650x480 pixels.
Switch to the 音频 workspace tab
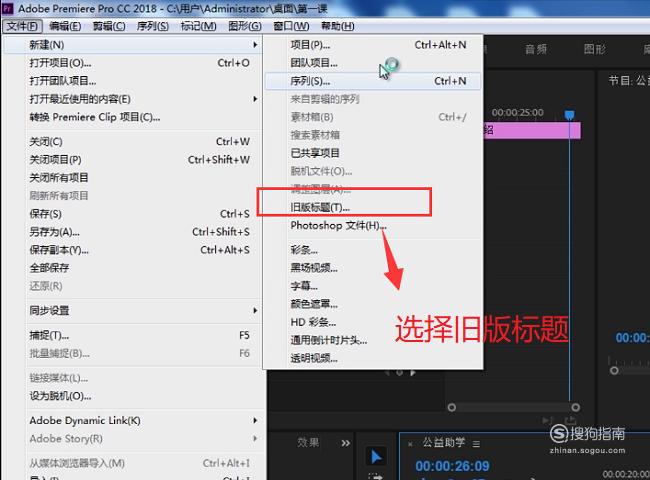(536, 50)
